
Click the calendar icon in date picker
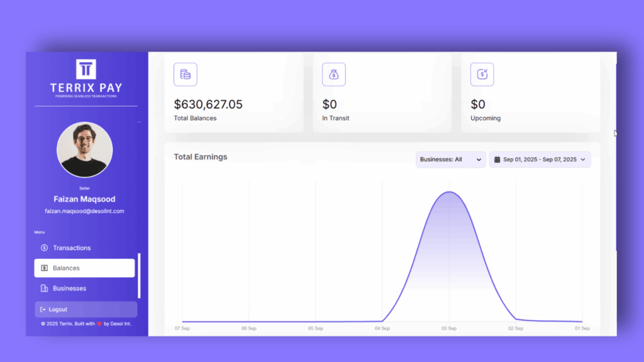tap(497, 160)
